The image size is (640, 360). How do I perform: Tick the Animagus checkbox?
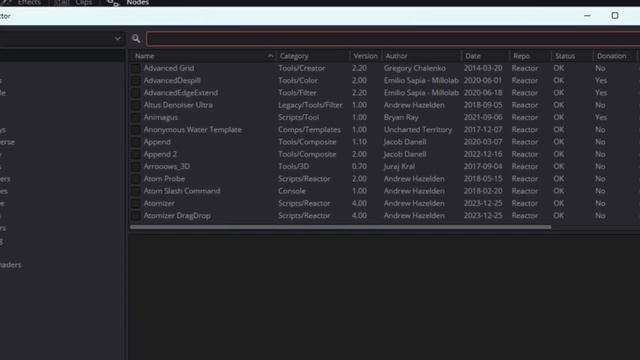(x=136, y=117)
